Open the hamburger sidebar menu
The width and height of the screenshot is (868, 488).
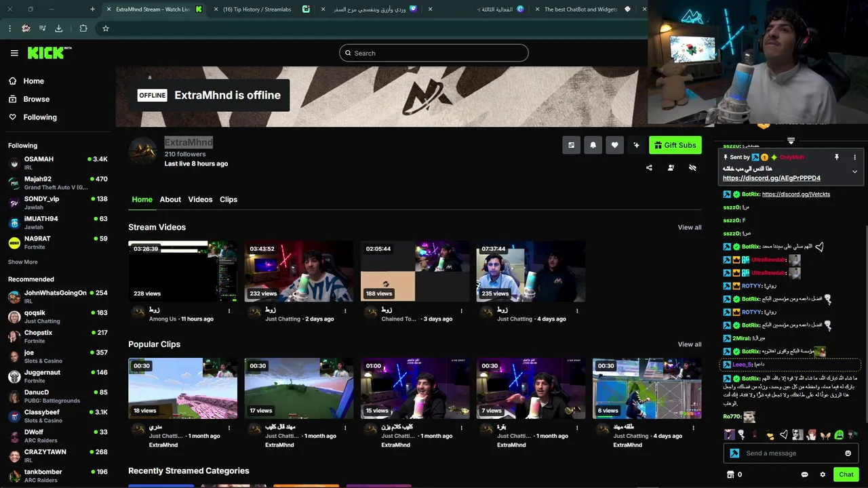click(x=14, y=53)
